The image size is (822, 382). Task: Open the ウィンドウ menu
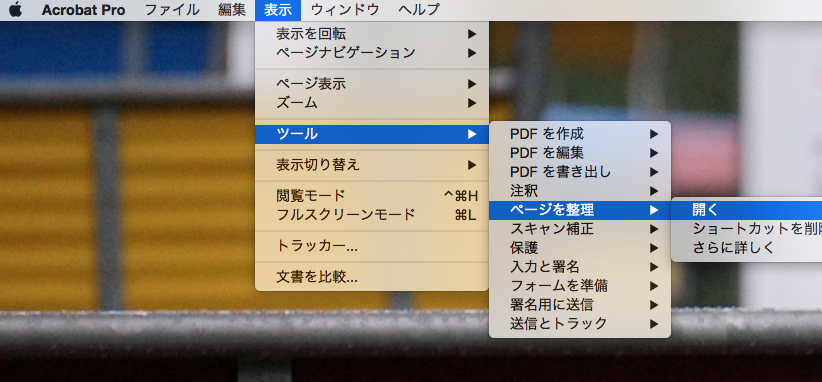[345, 10]
